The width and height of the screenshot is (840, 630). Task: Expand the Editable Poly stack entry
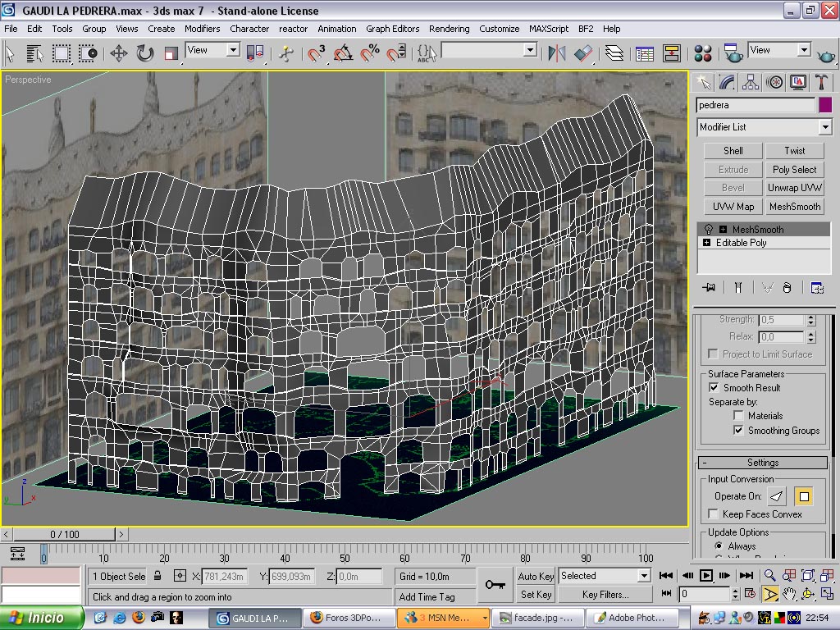click(x=706, y=243)
